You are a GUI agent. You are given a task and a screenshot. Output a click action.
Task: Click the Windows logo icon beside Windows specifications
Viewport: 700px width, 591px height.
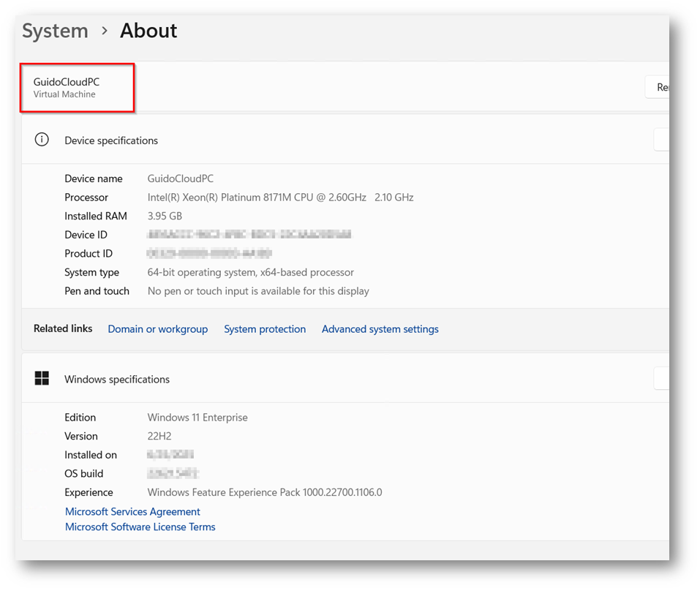pos(42,378)
